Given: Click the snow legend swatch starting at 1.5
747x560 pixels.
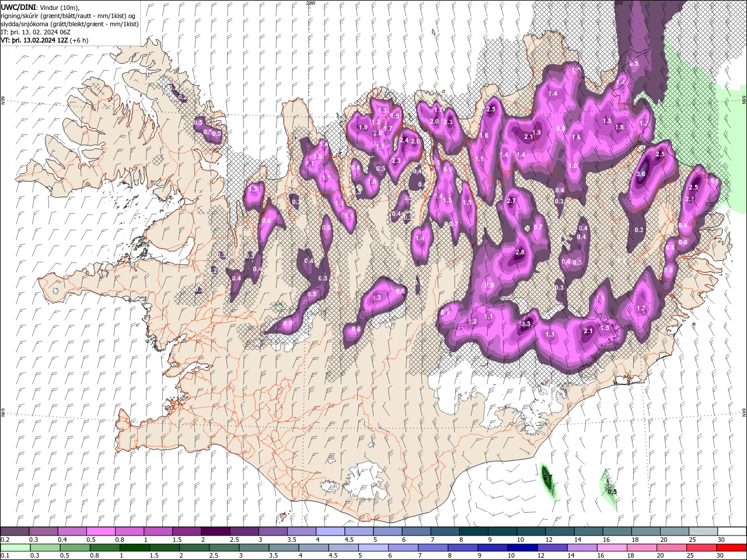Looking at the screenshot, I should [x=187, y=531].
